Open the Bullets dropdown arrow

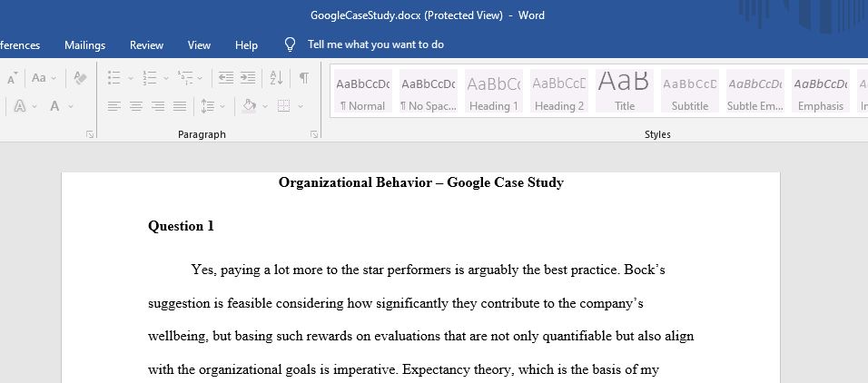point(131,79)
